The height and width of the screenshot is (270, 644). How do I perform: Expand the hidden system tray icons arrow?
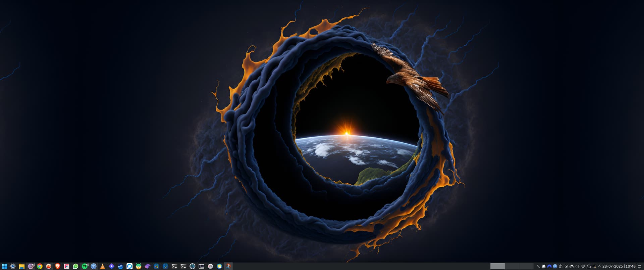point(599,266)
